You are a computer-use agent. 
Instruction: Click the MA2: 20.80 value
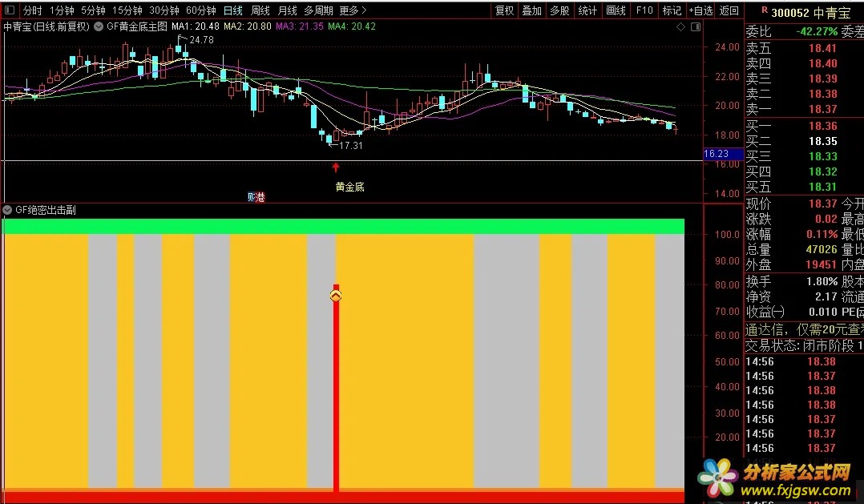tap(248, 26)
